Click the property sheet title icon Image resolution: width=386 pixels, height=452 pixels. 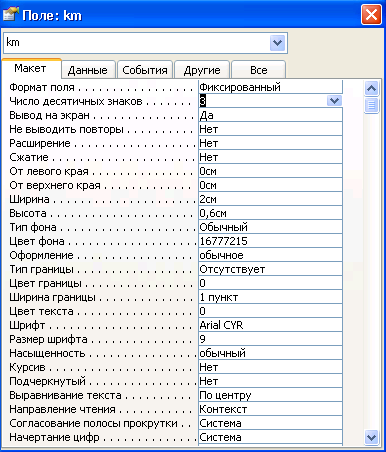(x=11, y=15)
